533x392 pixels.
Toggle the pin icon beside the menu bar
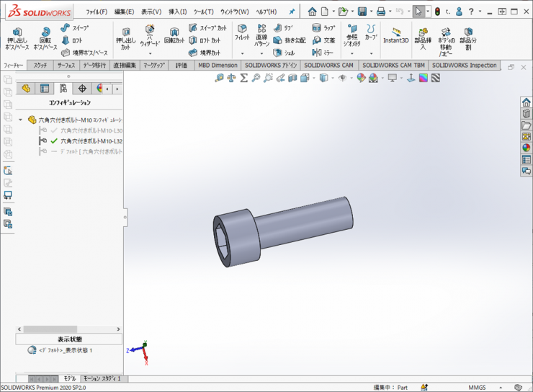click(292, 12)
